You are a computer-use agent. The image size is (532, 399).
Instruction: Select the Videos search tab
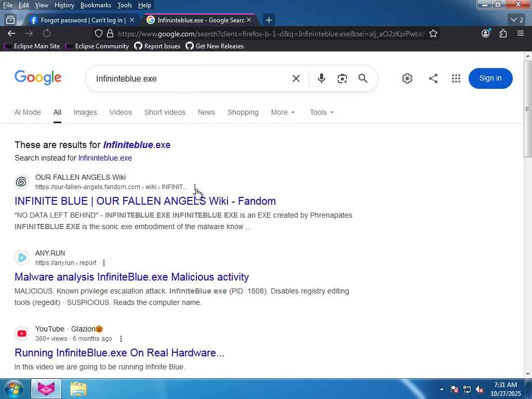pyautogui.click(x=121, y=112)
